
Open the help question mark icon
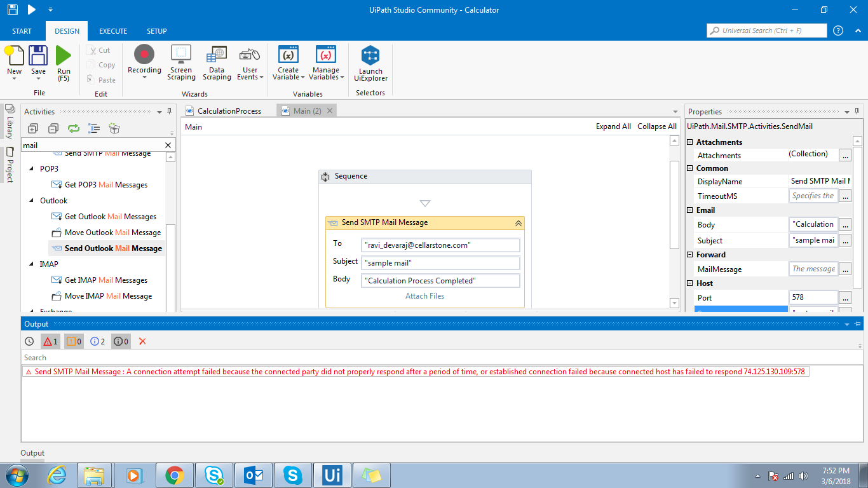pos(838,30)
